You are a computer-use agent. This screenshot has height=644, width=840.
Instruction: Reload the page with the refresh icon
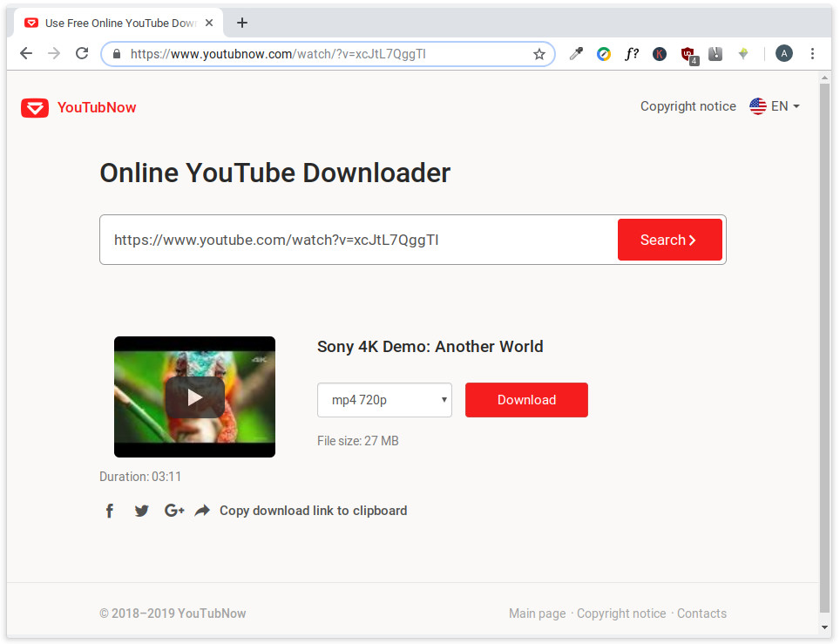tap(82, 53)
